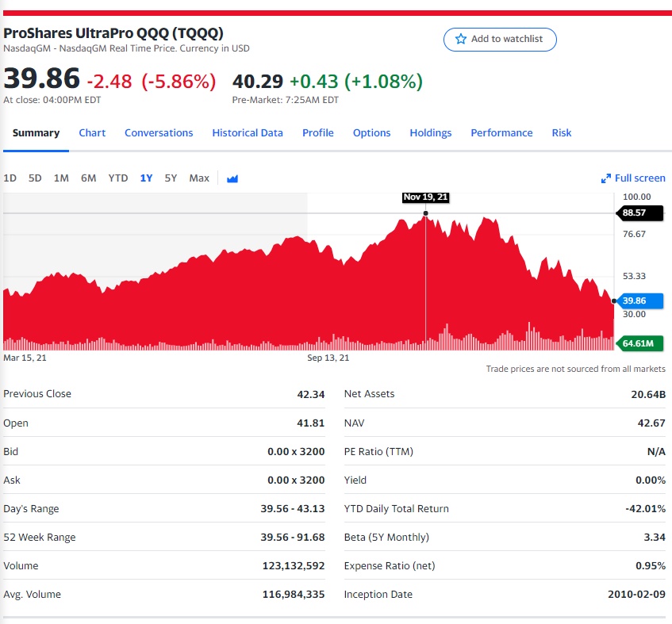Click the Nov 19, 21 date marker
The image size is (672, 624).
(x=425, y=197)
